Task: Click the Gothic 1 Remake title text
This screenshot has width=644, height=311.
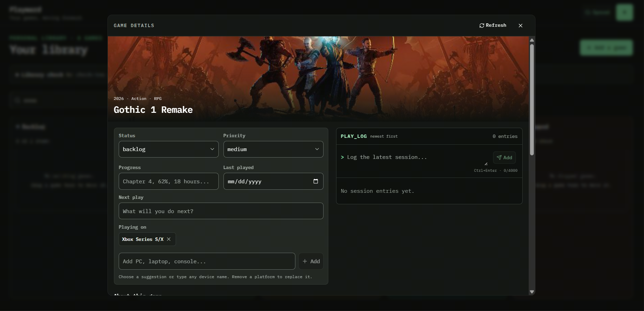Action: pyautogui.click(x=153, y=110)
